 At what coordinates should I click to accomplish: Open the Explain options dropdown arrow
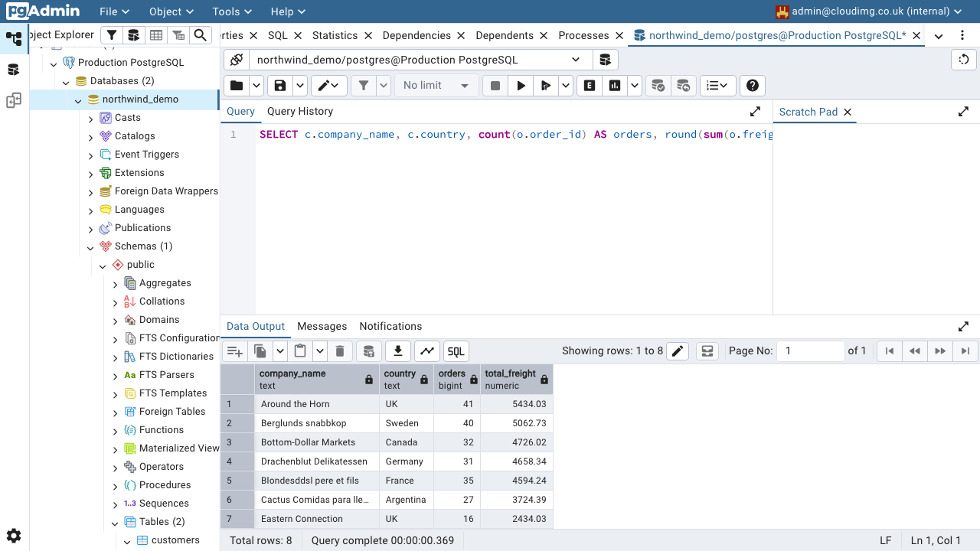tap(634, 86)
